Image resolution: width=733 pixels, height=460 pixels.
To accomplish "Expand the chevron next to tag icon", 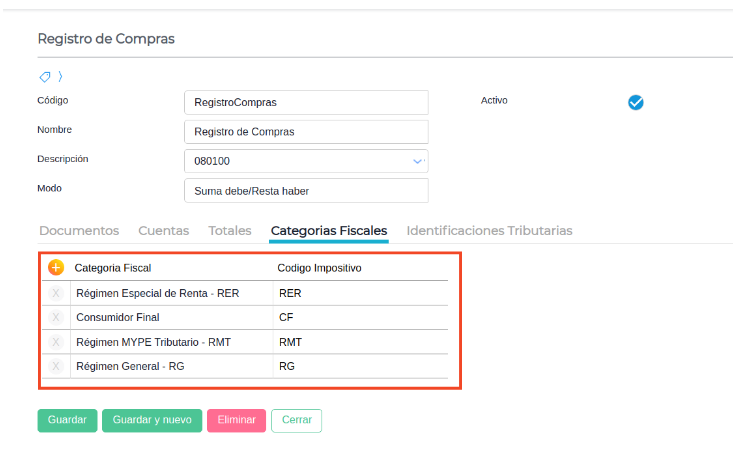I will [x=60, y=76].
